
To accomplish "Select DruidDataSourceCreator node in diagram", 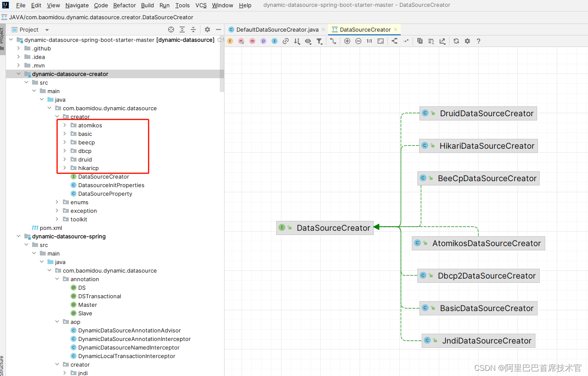I will coord(478,113).
